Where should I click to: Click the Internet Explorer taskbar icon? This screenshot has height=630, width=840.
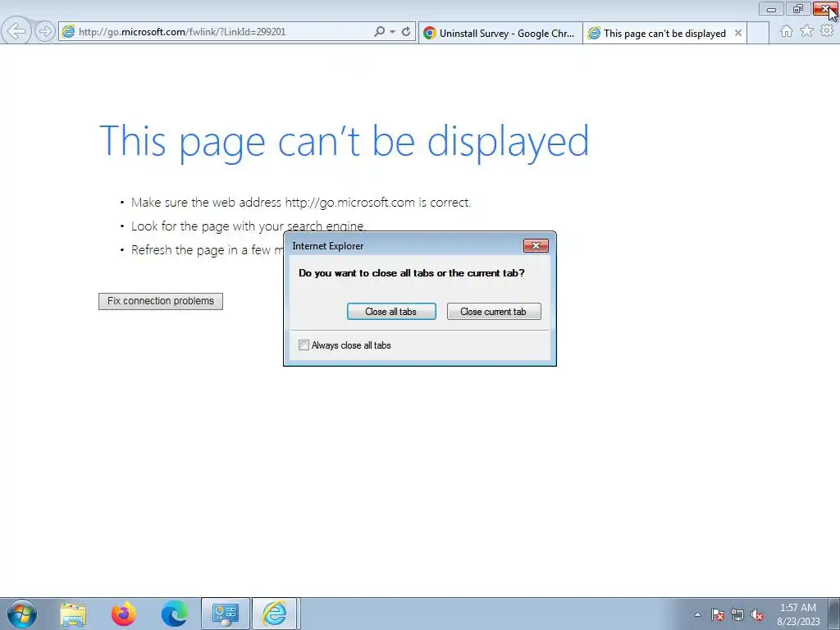point(274,614)
